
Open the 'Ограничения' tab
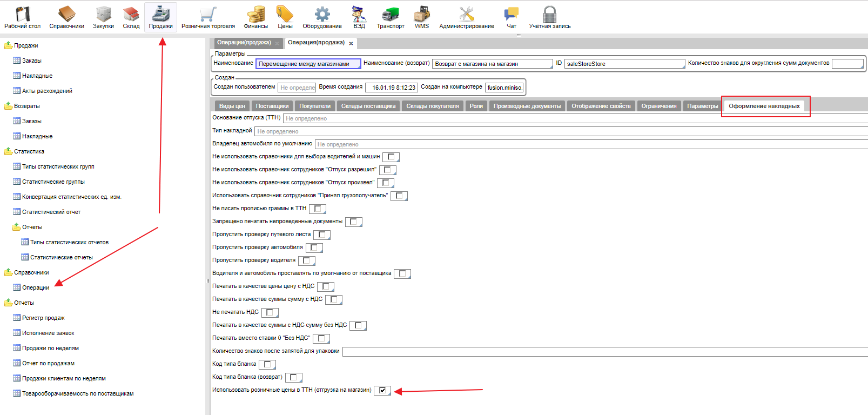pyautogui.click(x=658, y=106)
